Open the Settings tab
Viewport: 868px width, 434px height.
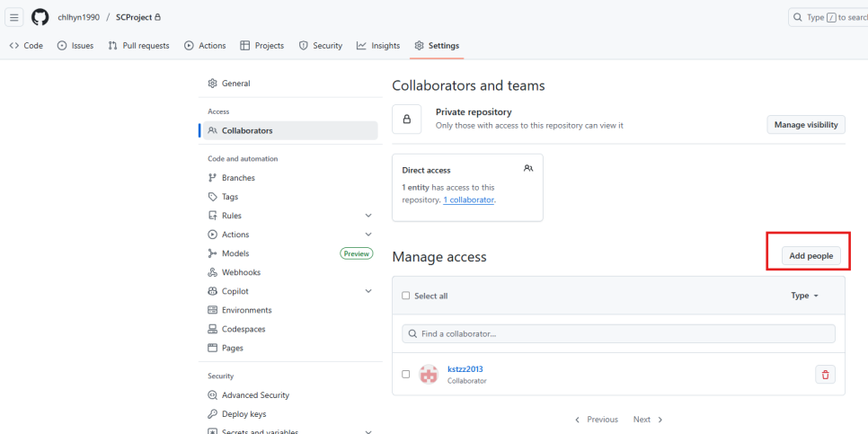click(x=437, y=46)
